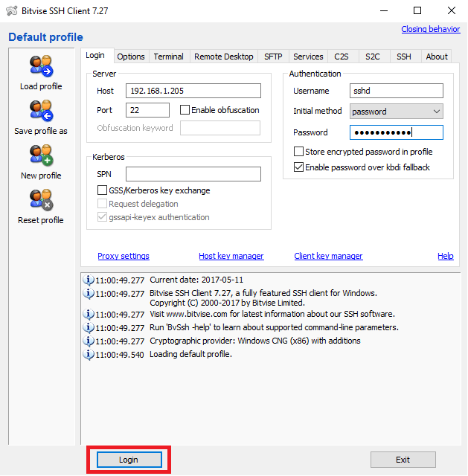468x476 pixels.
Task: Click the Bitvise app icon in title bar
Action: coord(10,10)
